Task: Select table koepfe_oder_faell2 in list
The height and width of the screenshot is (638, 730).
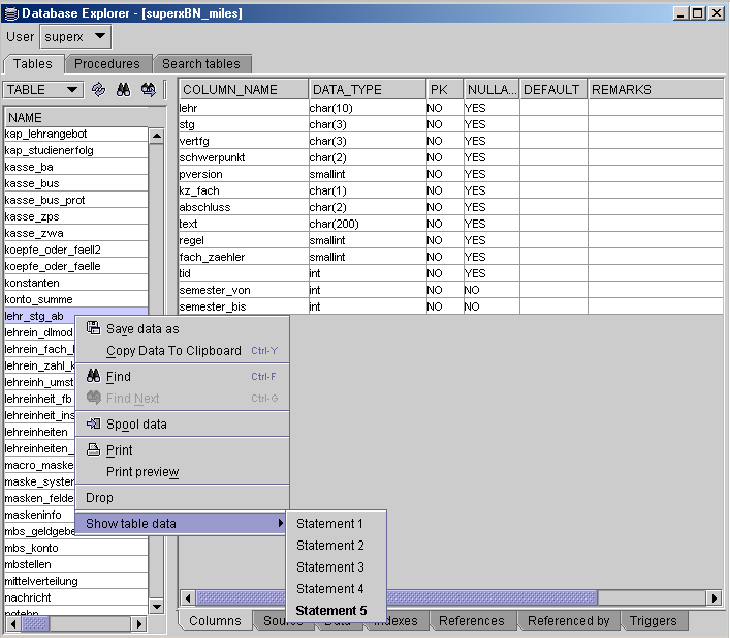Action: pos(76,250)
